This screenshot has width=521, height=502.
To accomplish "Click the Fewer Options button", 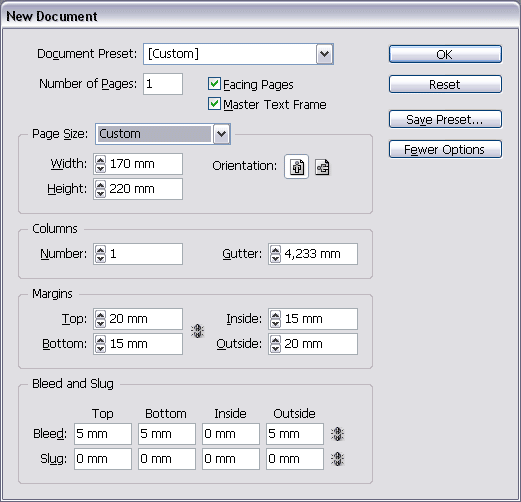I will point(445,149).
